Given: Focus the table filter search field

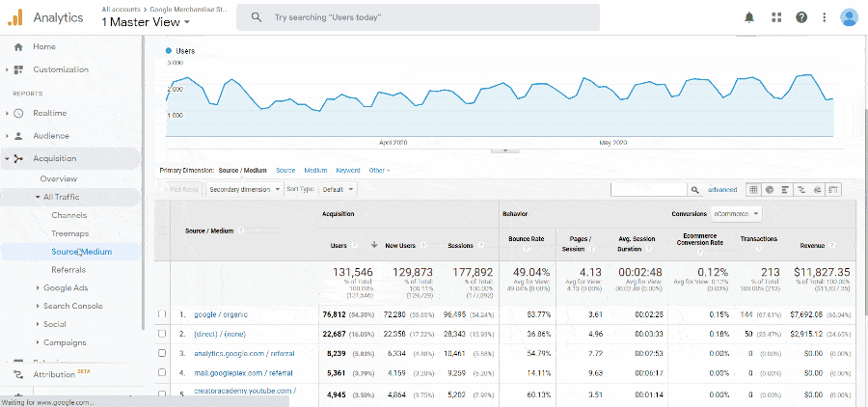Looking at the screenshot, I should 649,189.
